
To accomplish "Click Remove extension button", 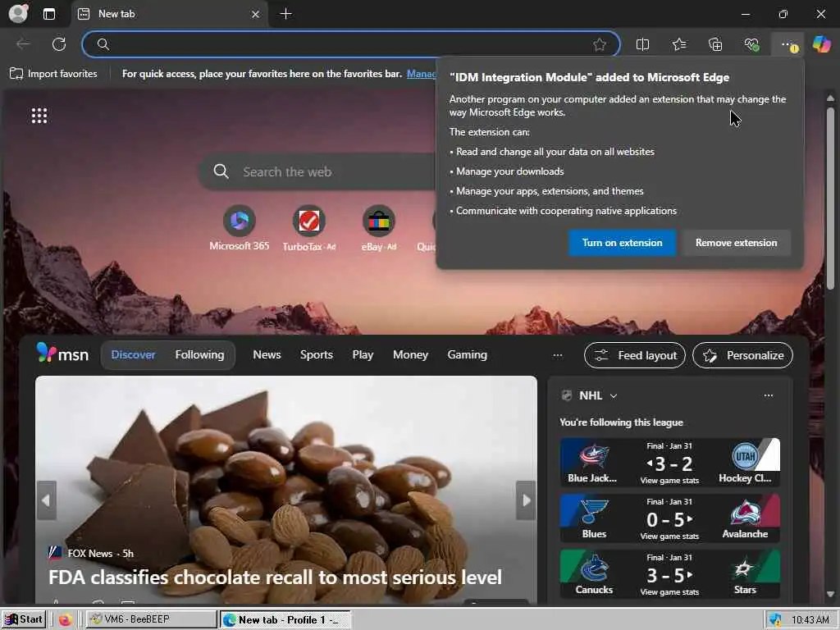I will tap(736, 243).
